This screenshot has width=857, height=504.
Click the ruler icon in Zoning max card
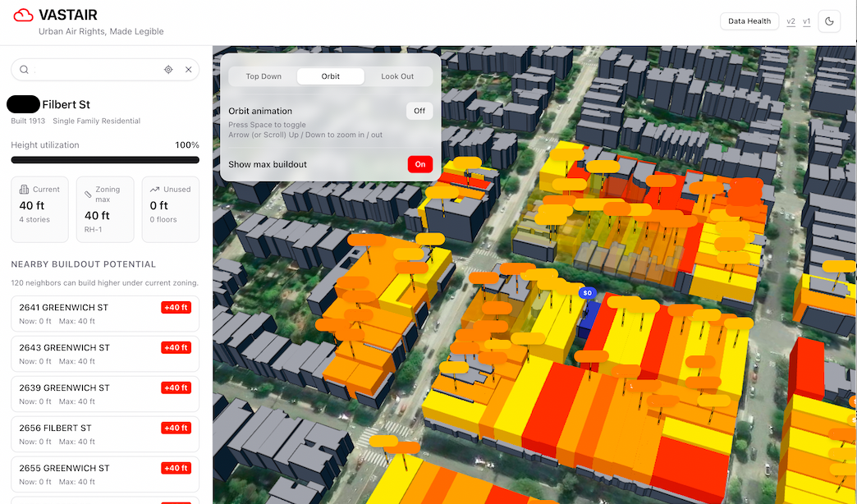88,194
